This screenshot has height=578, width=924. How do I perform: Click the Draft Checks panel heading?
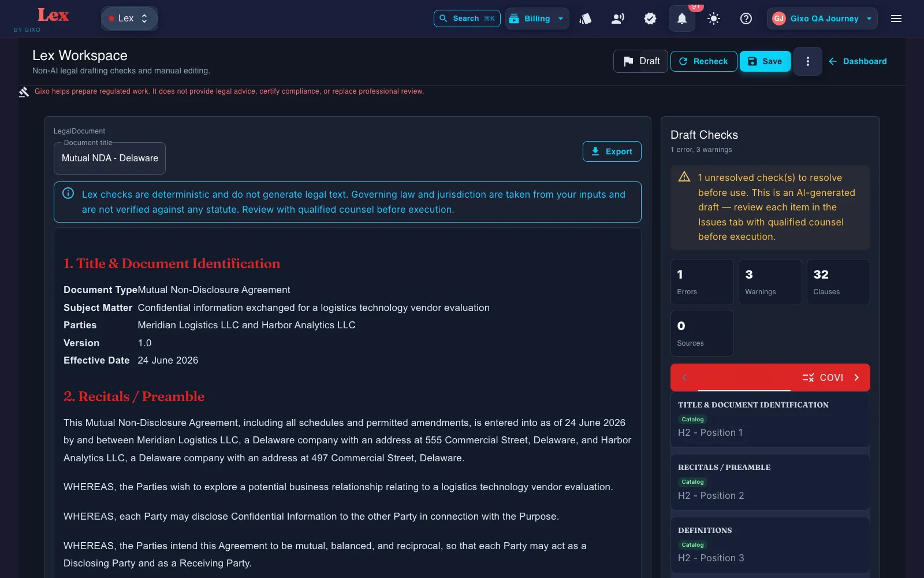pos(704,135)
